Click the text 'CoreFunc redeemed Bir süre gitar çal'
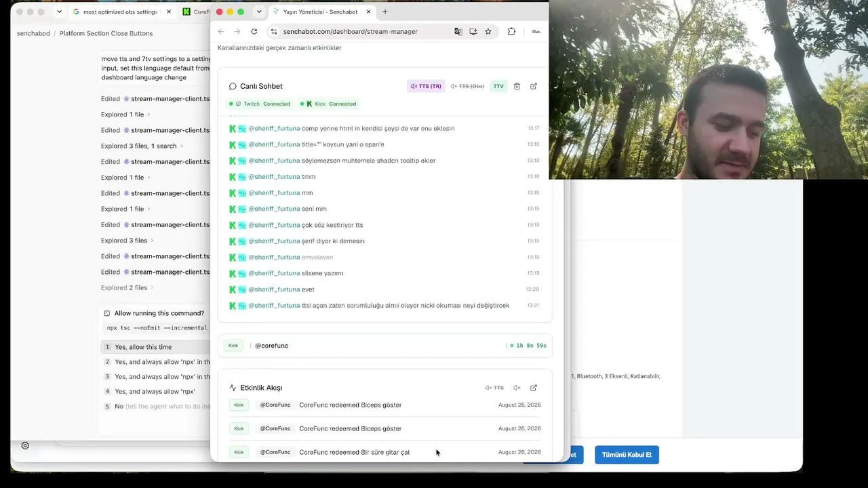Screen dimensions: 868x488 (x=354, y=452)
